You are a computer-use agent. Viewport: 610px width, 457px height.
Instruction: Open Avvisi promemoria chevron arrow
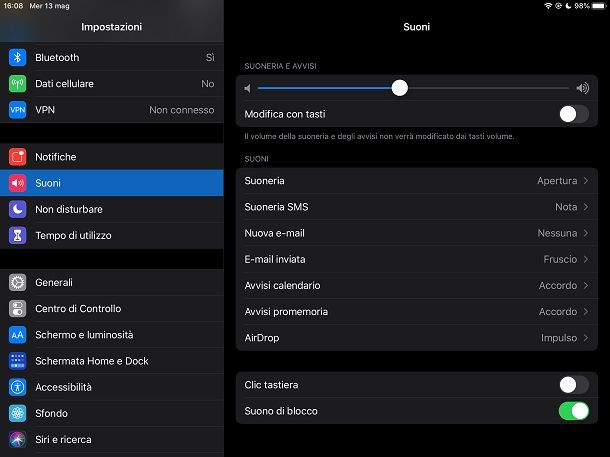coord(585,312)
